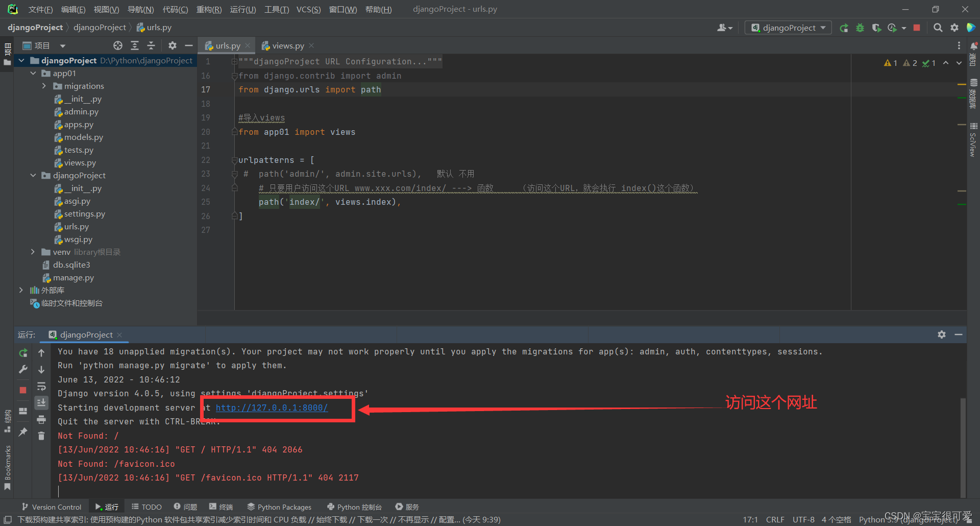The height and width of the screenshot is (526, 980).
Task: Click CRLF line separator in status bar
Action: [x=775, y=519]
